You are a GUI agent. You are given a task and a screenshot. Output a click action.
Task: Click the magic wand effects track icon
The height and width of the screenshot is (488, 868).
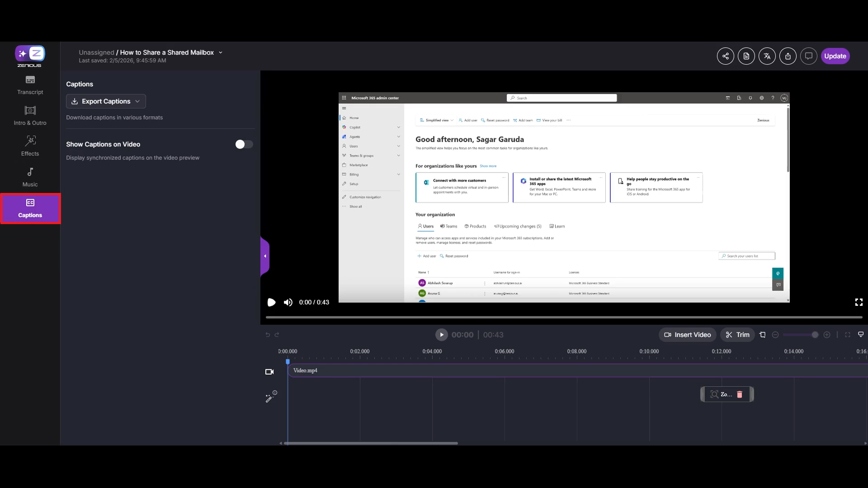pyautogui.click(x=270, y=397)
